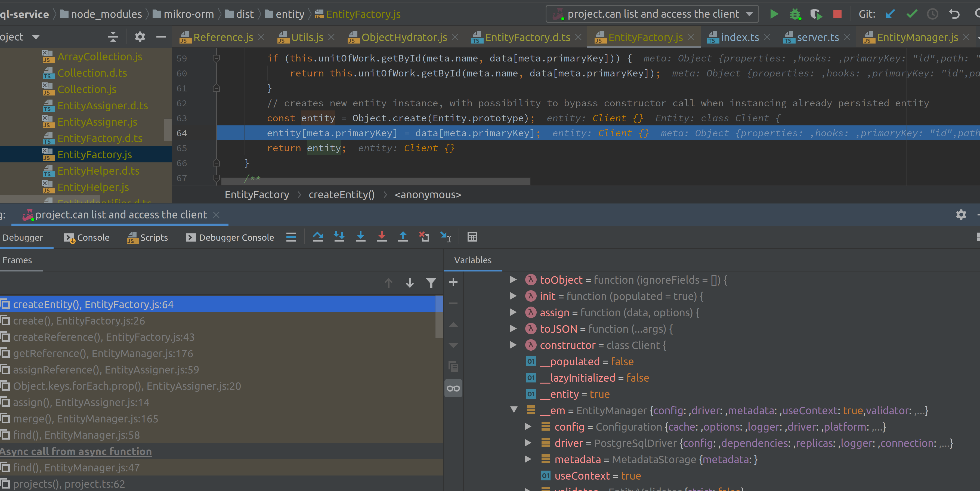Collapse the __em EntityManager variable
Image resolution: width=980 pixels, height=491 pixels.
(x=514, y=410)
